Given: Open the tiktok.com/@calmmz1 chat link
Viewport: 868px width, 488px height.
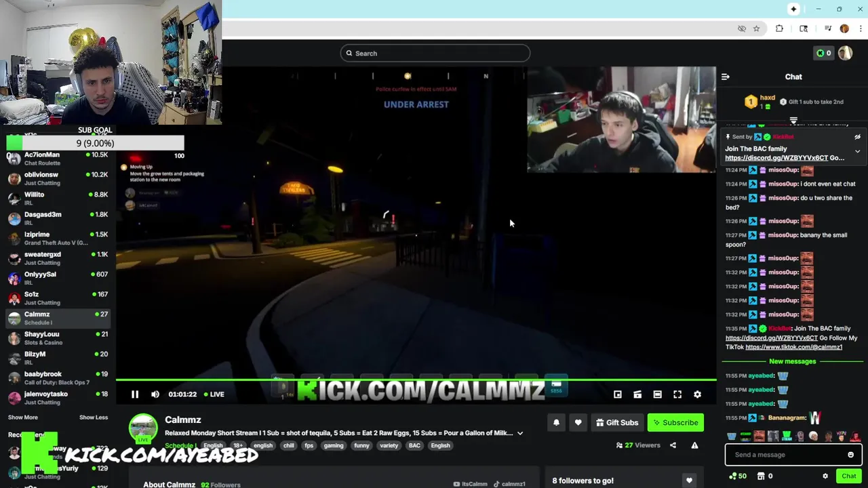Looking at the screenshot, I should pyautogui.click(x=793, y=347).
